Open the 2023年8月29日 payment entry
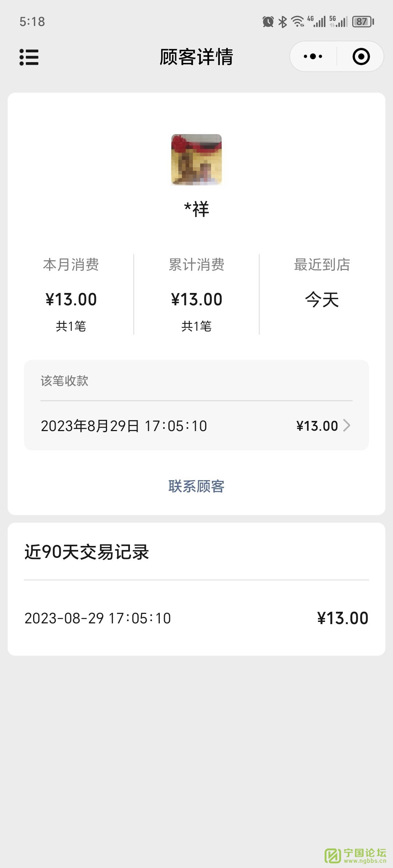This screenshot has width=393, height=868. pyautogui.click(x=124, y=426)
